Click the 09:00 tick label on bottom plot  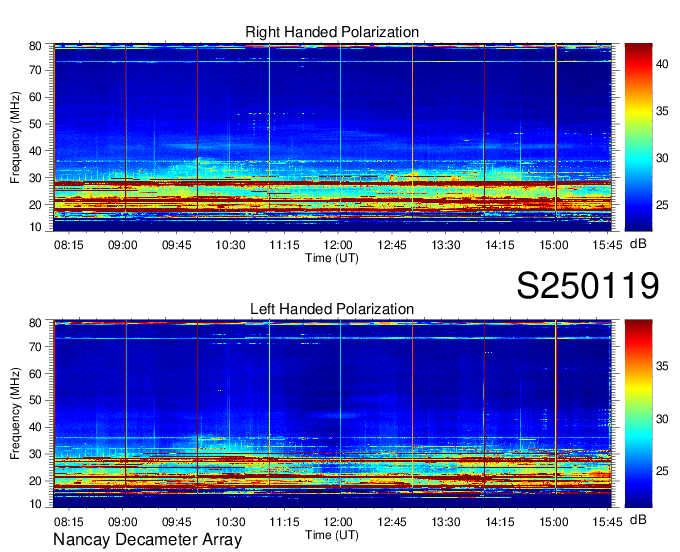point(122,522)
